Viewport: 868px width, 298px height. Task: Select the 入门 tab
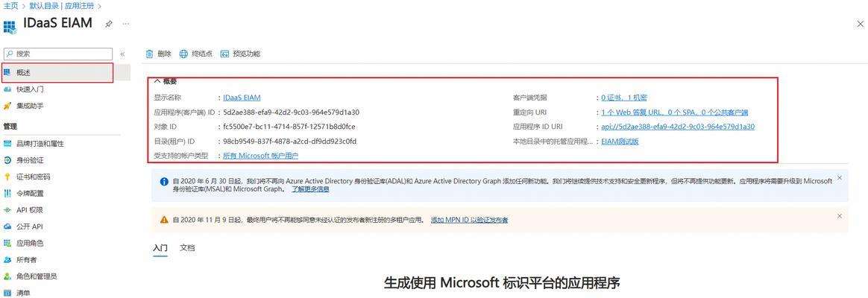160,247
